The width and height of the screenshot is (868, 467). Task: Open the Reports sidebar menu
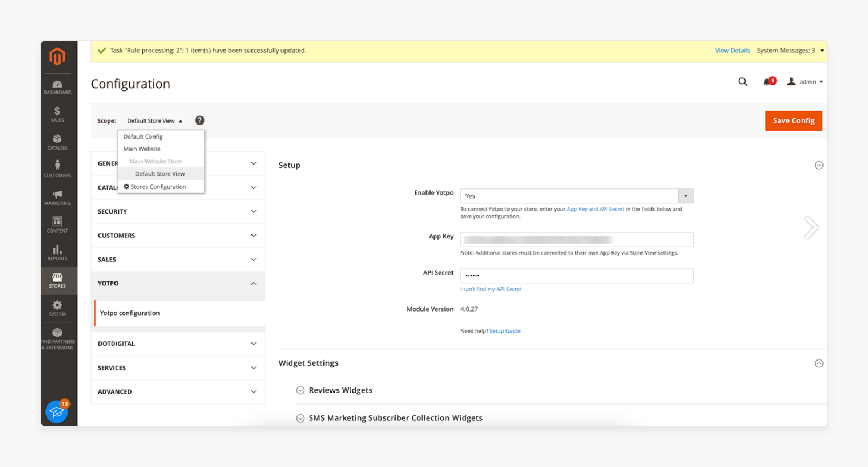tap(57, 253)
